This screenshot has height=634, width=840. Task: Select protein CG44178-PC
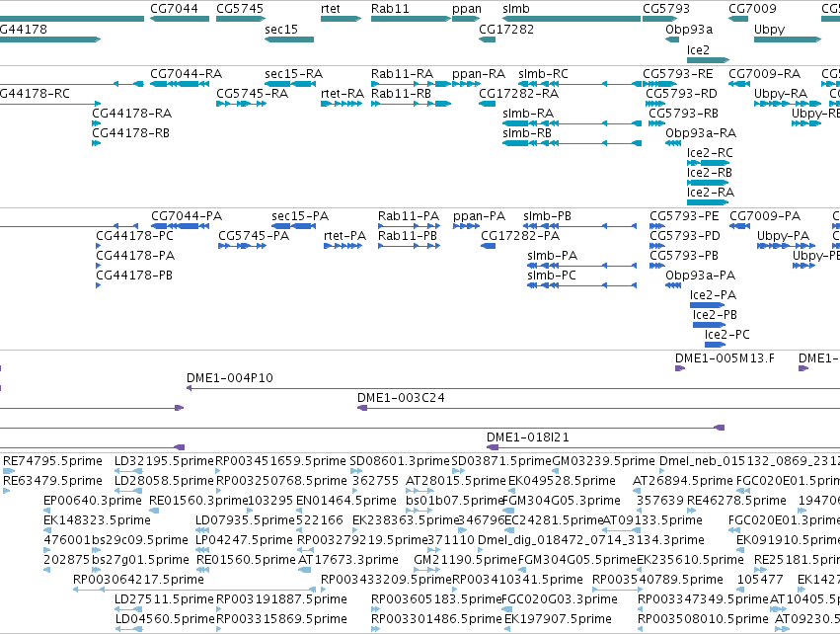(134, 236)
